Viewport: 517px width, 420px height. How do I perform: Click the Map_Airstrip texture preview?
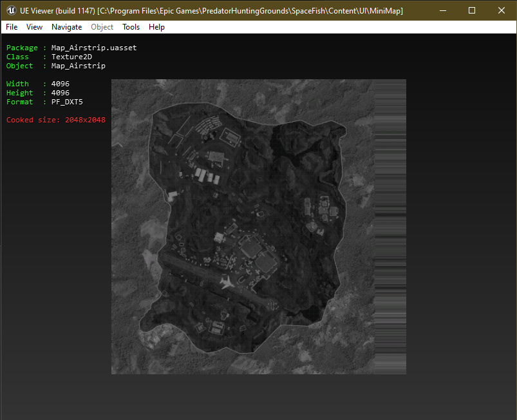coord(259,227)
